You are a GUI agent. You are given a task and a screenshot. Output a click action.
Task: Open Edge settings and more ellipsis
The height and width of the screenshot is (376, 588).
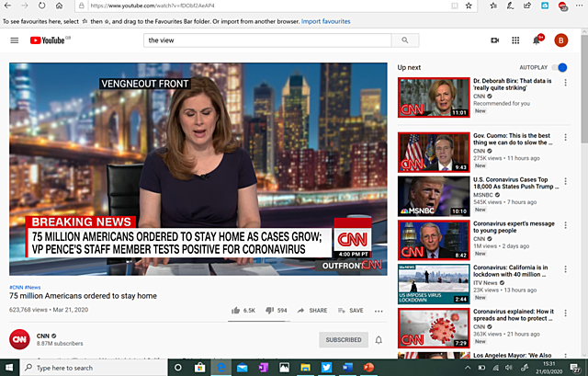tap(580, 6)
